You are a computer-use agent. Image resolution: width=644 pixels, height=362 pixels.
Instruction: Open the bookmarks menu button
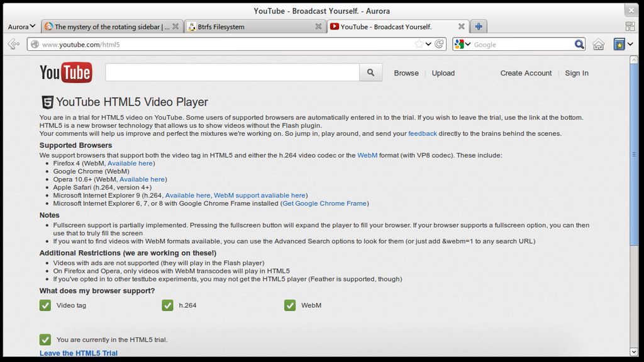[x=619, y=44]
